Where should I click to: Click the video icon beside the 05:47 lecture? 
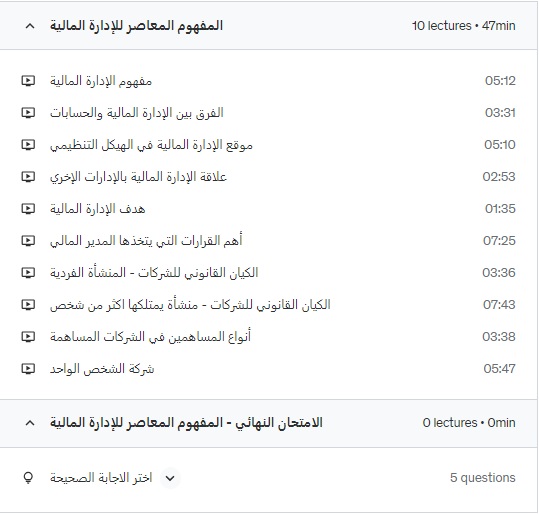pyautogui.click(x=28, y=369)
